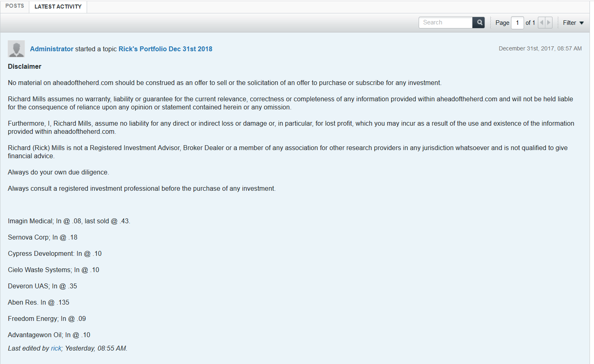Click the line 'Freedom Energy; In @ .09'
594x364 pixels.
[x=47, y=318]
